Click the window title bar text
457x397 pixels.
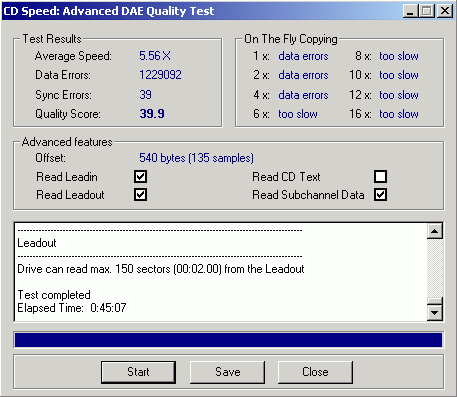click(x=109, y=11)
